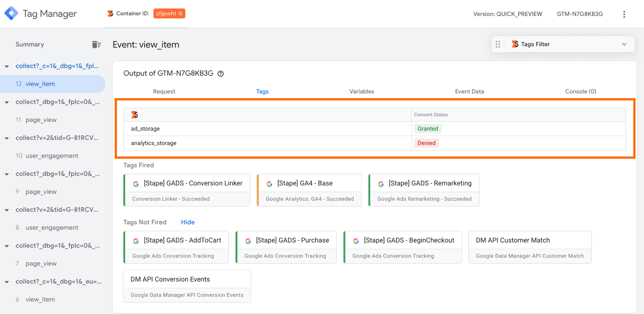Viewport: 644px width, 314px height.
Task: Collapse the group above 10 user_engagement
Action: tap(7, 138)
